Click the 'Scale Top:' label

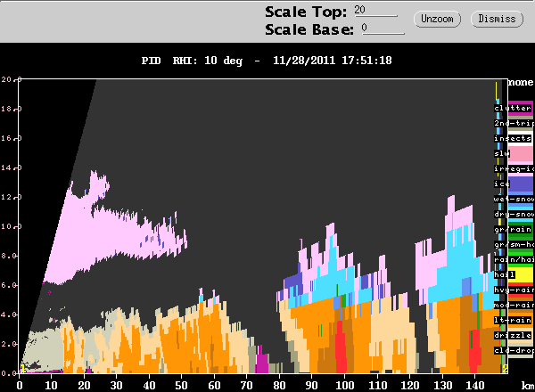click(306, 12)
